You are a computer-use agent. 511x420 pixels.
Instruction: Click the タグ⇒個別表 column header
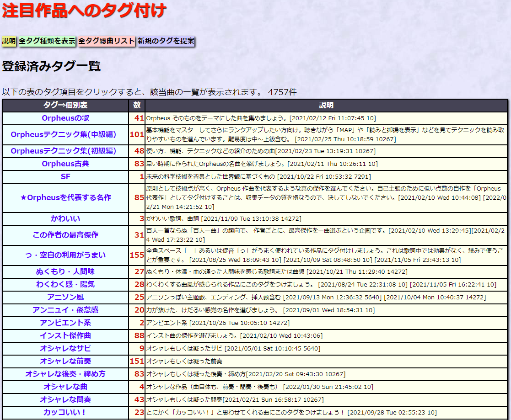tap(65, 105)
